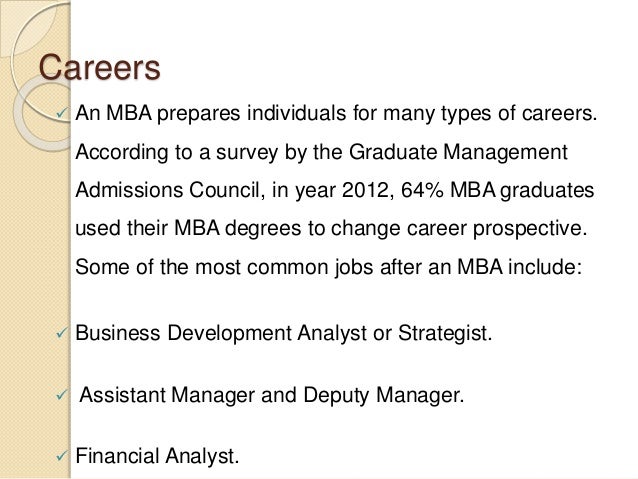This screenshot has width=638, height=479.
Task: Click the 'Financial Analyst.' line
Action: 157,456
